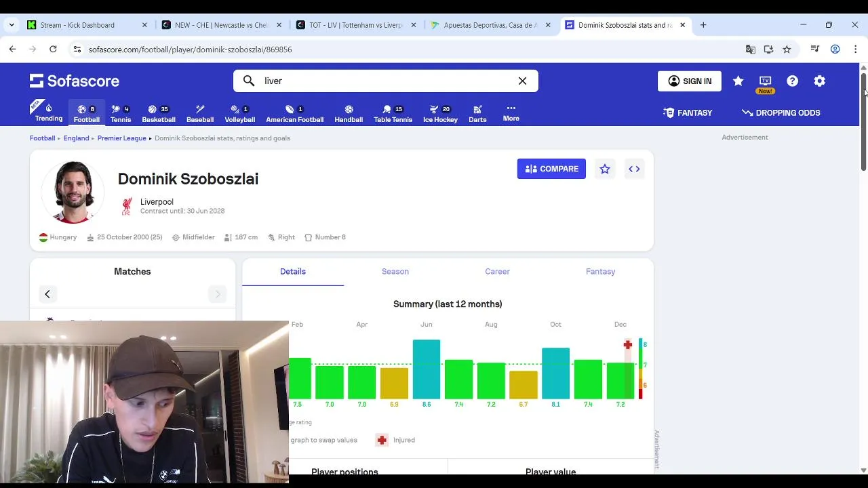Screen dimensions: 868x488
Task: Click the injury cross marker in December
Action: pyautogui.click(x=628, y=345)
